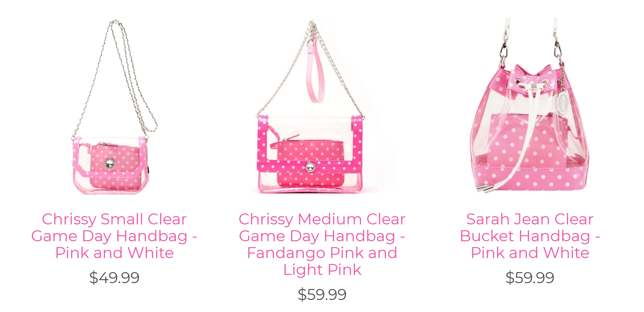Select the $49.99 price label

114,277
